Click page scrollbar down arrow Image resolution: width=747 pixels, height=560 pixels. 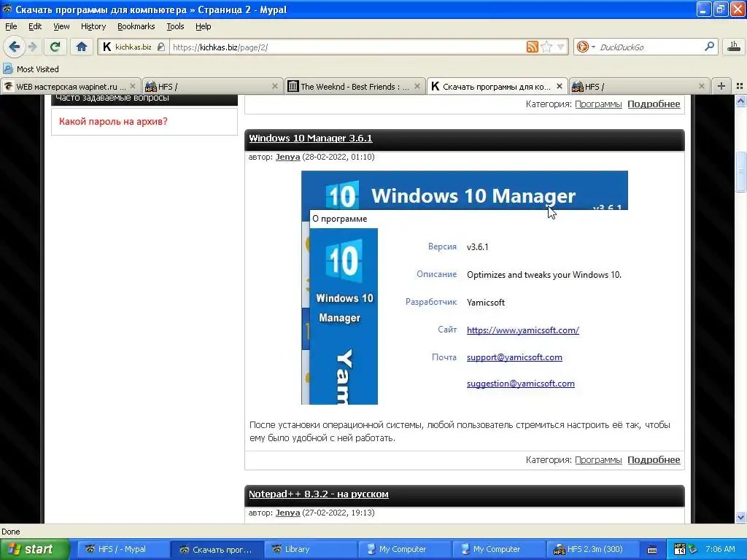coord(741,517)
